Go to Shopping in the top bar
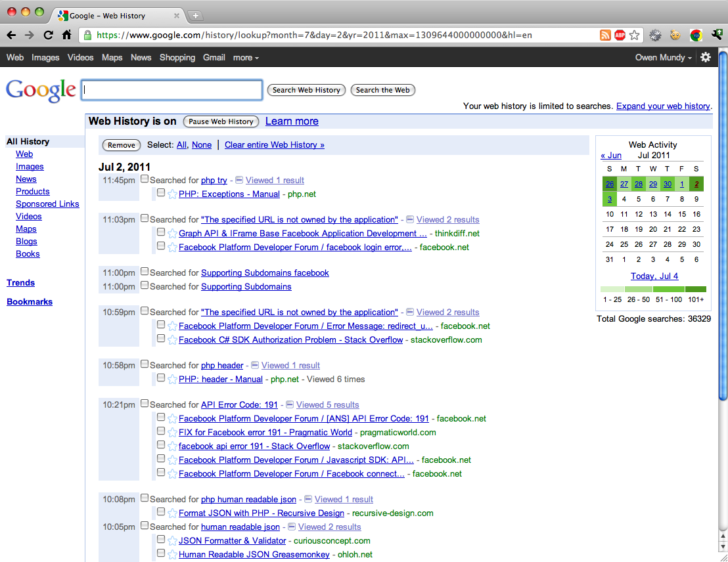Viewport: 728px width, 562px height. click(177, 58)
